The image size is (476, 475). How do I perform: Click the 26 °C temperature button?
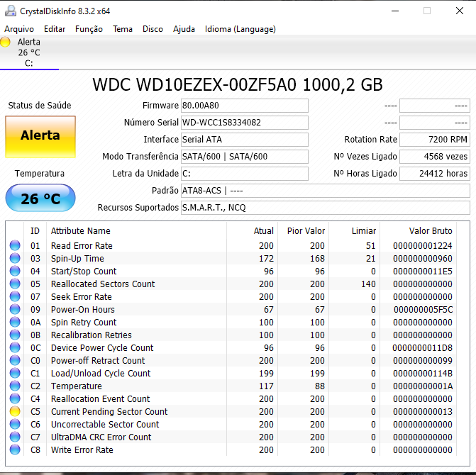40,199
